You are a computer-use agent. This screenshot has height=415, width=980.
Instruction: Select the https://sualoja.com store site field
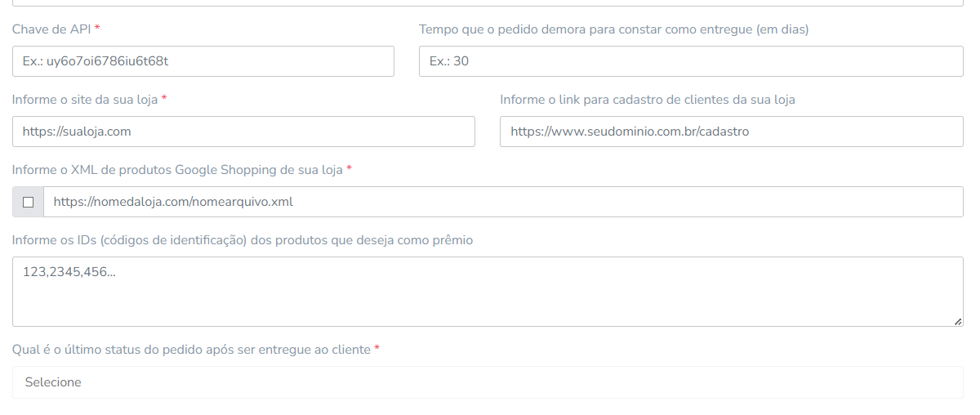[243, 132]
